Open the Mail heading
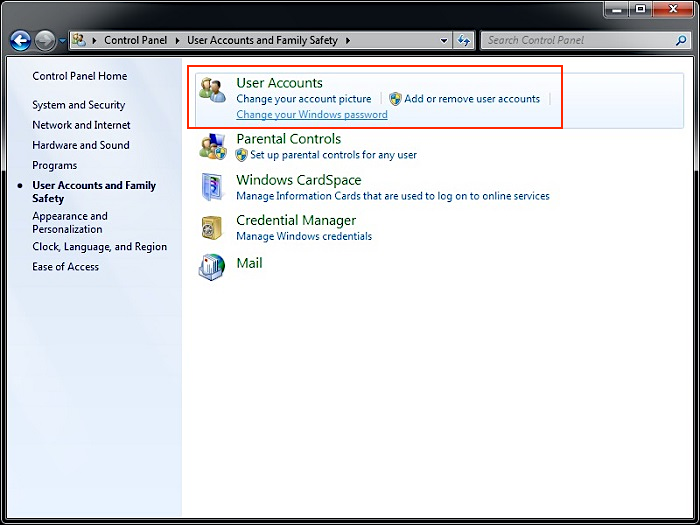The height and width of the screenshot is (525, 700). (249, 263)
